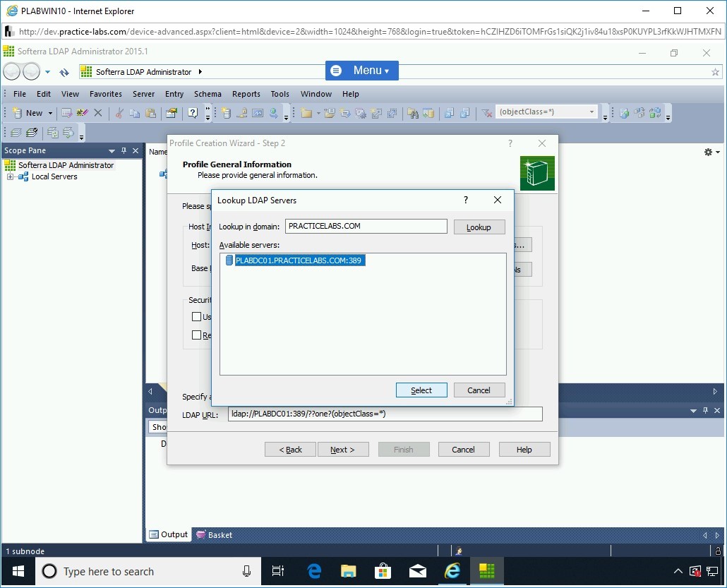Click the Select button
The height and width of the screenshot is (588, 727).
pos(421,390)
